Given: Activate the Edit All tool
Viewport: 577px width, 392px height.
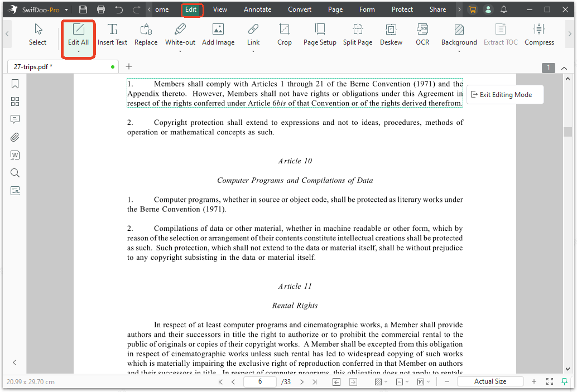Looking at the screenshot, I should tap(78, 35).
